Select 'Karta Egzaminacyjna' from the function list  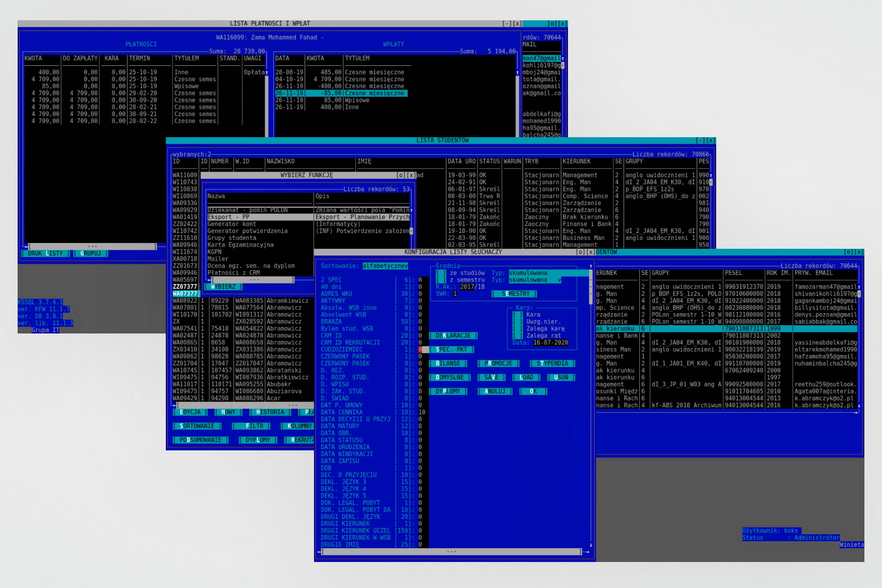point(240,245)
